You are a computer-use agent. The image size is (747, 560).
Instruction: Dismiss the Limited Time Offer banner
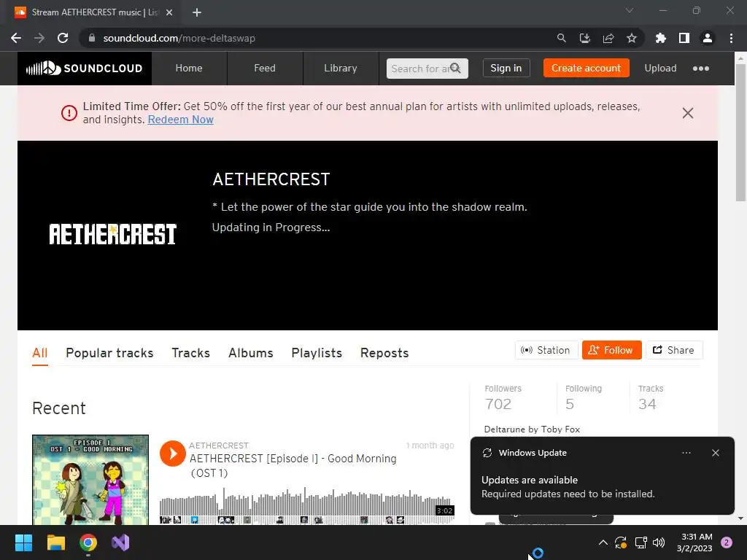(x=687, y=113)
